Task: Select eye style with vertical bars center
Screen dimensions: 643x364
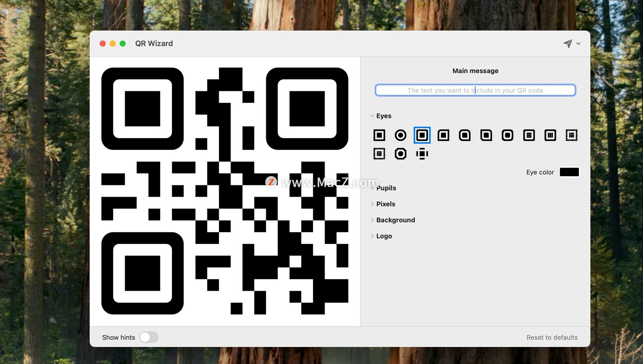Action: pyautogui.click(x=550, y=135)
